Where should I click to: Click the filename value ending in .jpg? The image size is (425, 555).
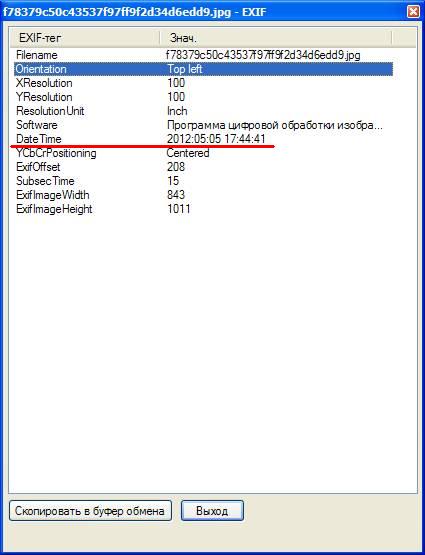click(263, 55)
